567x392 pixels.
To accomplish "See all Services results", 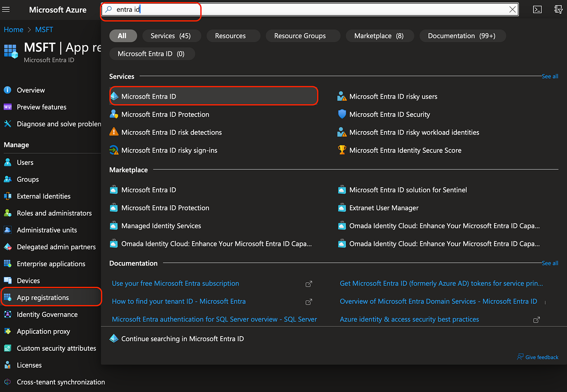I will (550, 76).
